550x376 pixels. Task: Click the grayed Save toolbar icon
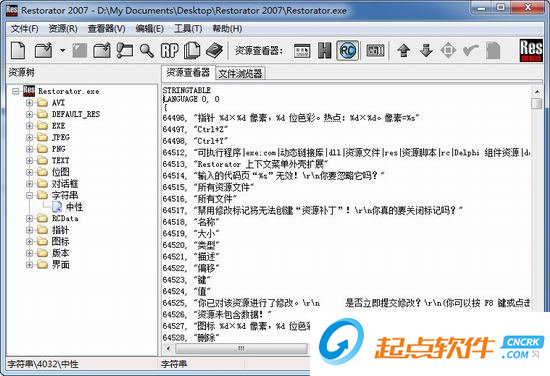[80, 51]
